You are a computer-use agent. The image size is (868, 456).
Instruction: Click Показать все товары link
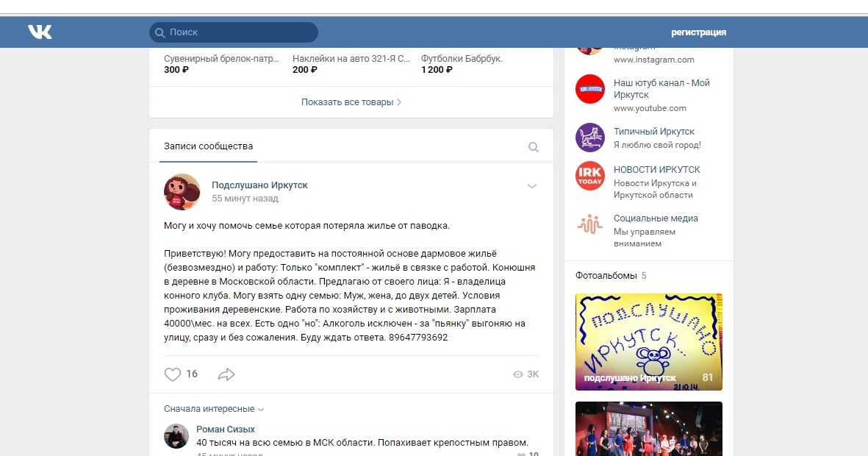[351, 102]
